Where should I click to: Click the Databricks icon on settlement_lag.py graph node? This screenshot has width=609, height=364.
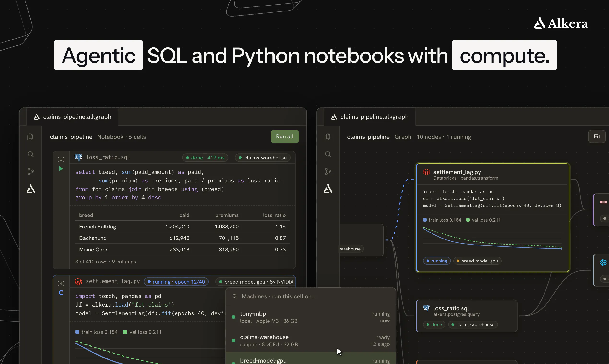click(427, 172)
